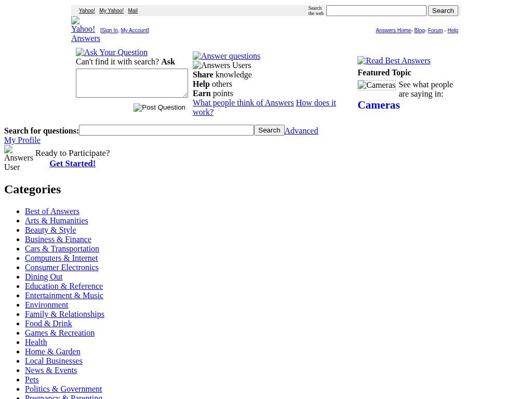Viewport: 532px width, 399px height.
Task: Open the featured Cameras topic heading link
Action: [379, 105]
